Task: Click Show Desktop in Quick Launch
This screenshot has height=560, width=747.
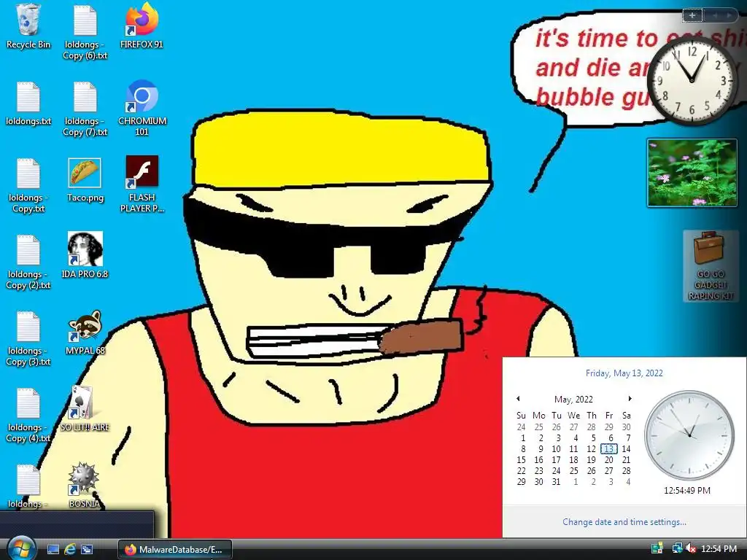Action: (53, 550)
